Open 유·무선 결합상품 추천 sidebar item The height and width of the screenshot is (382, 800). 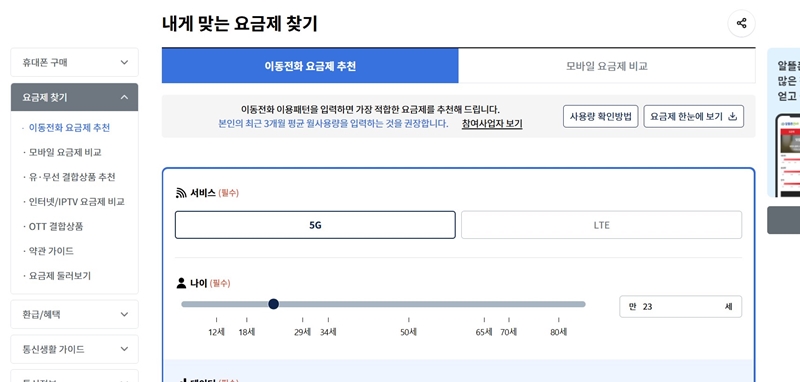tap(72, 177)
